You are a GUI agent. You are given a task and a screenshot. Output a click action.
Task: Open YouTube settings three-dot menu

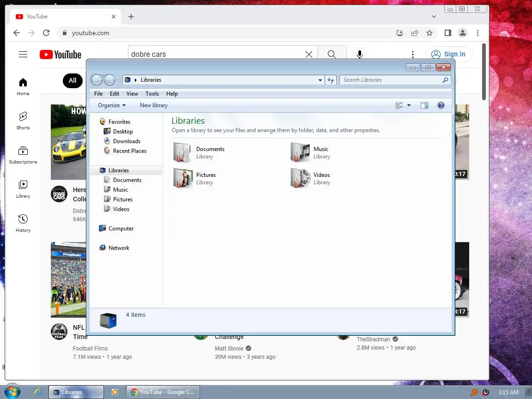click(412, 54)
